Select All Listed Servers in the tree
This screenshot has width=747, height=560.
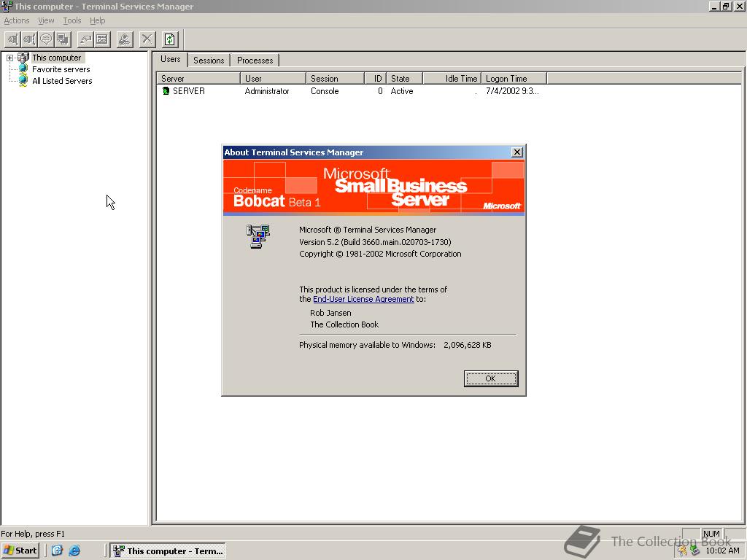pos(63,81)
